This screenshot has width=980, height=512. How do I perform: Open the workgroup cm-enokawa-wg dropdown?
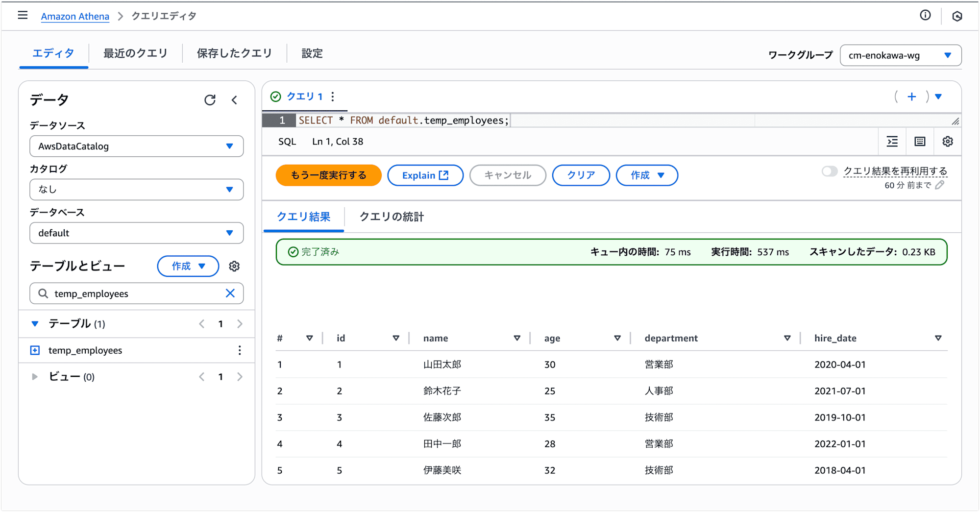[x=901, y=55]
